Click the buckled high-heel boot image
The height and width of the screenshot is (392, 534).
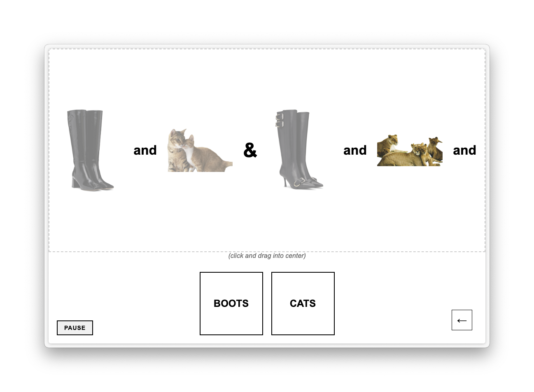click(x=299, y=149)
